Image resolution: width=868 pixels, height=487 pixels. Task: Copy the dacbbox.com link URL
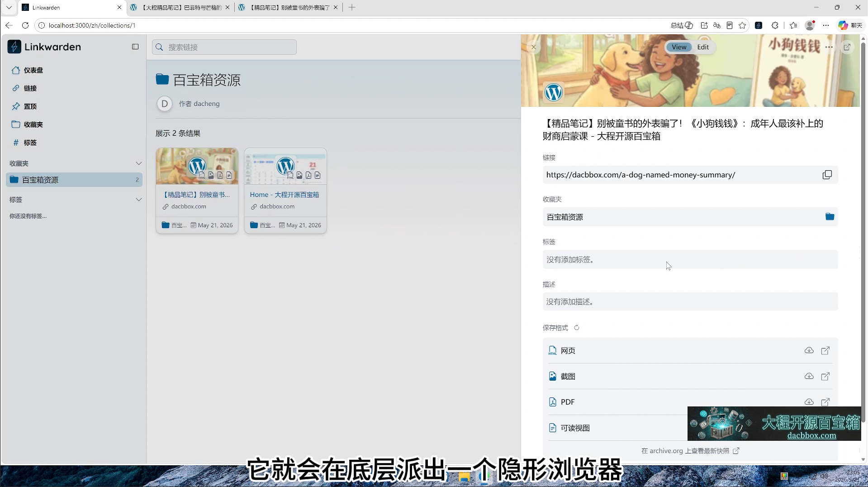click(x=827, y=175)
